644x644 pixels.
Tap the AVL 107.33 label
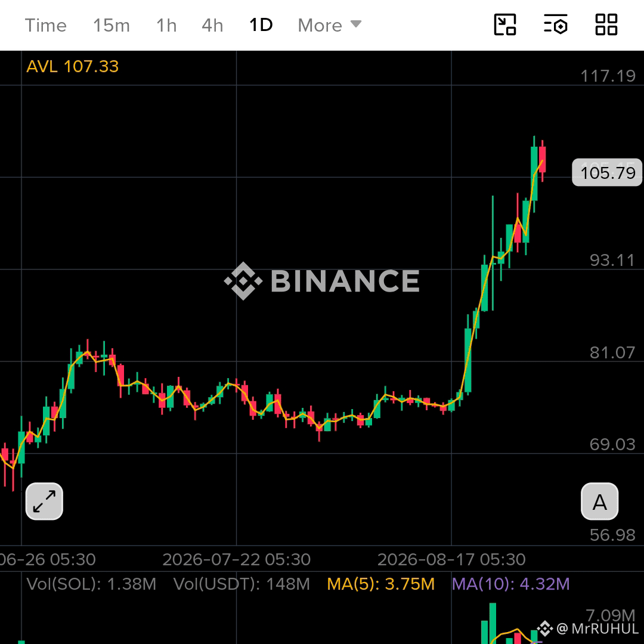[72, 67]
